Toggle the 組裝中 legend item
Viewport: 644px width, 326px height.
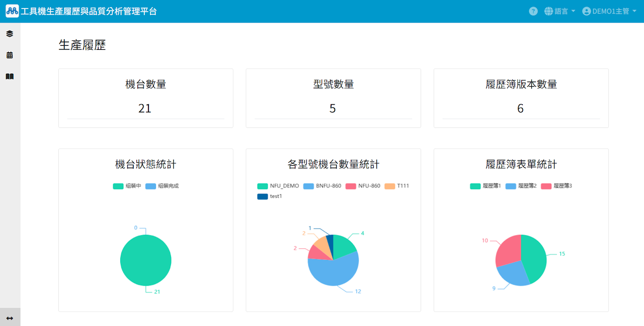coord(127,186)
